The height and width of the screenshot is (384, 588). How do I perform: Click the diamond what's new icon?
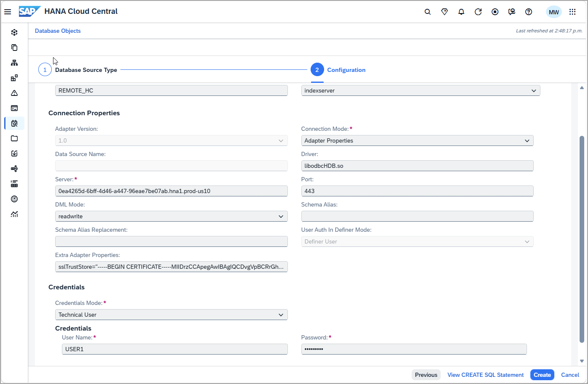click(x=444, y=12)
